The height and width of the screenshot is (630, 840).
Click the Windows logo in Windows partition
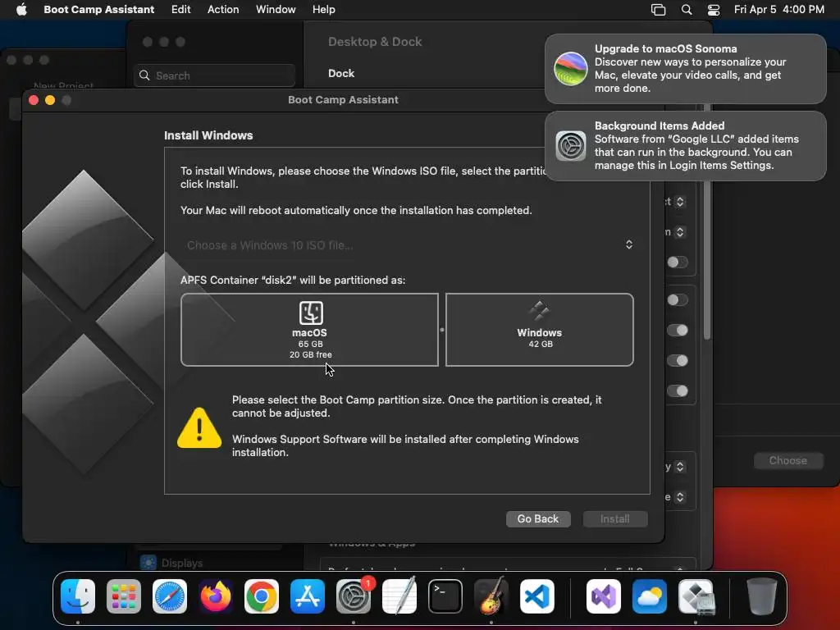point(539,311)
